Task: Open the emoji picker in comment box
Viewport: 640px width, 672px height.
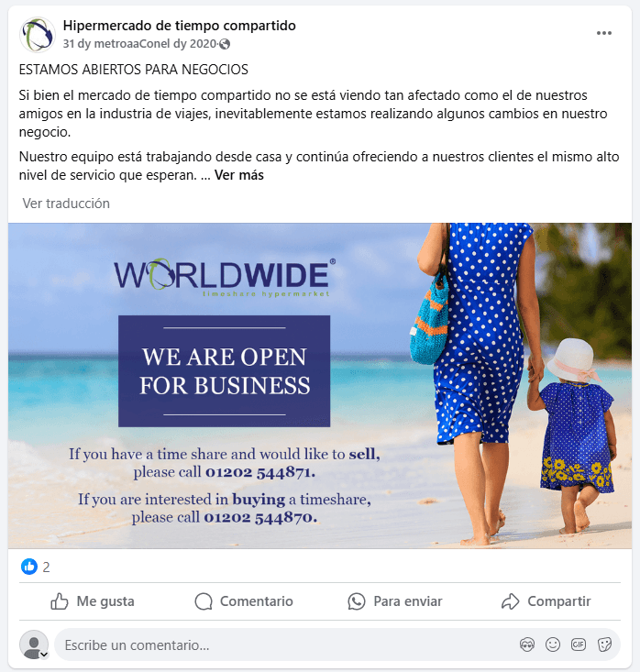Action: [x=553, y=644]
